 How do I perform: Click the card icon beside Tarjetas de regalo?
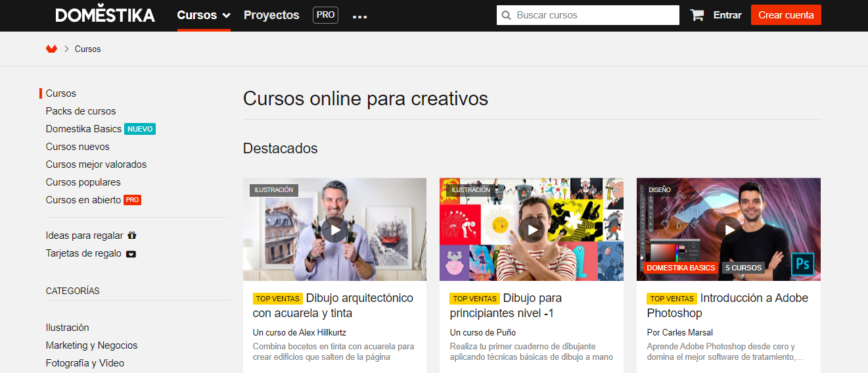tap(131, 253)
